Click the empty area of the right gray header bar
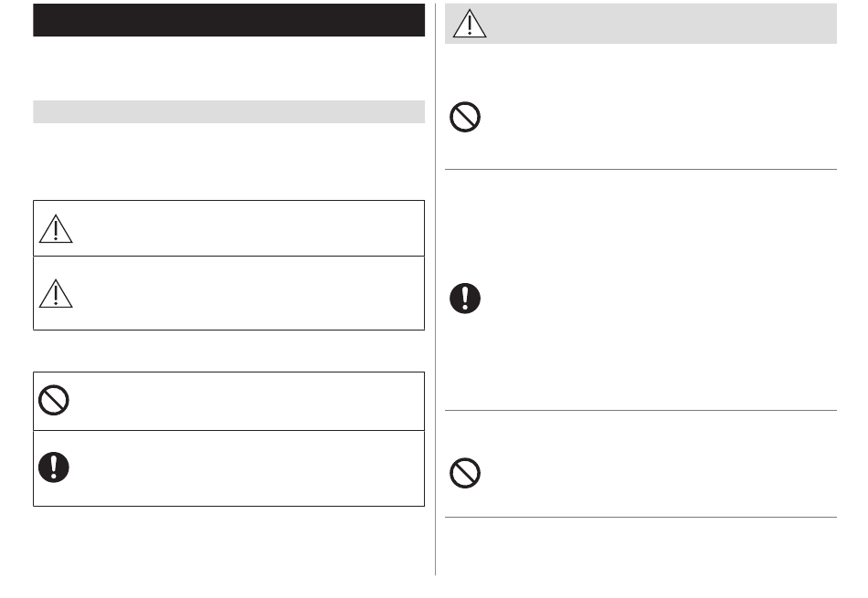This screenshot has height=598, width=868. [662, 24]
